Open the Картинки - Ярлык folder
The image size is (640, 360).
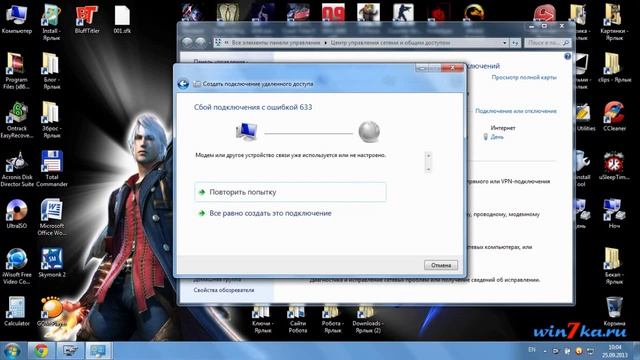(614, 22)
